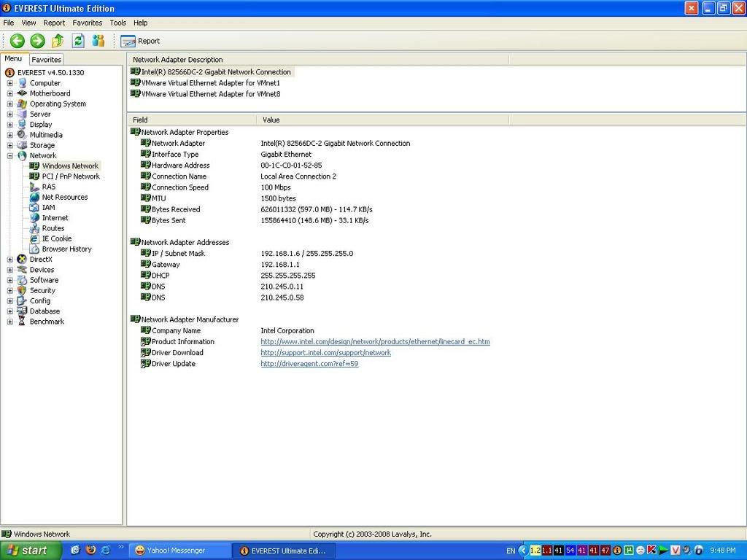Expand the Motherboard tree node
The width and height of the screenshot is (747, 560).
[x=10, y=93]
